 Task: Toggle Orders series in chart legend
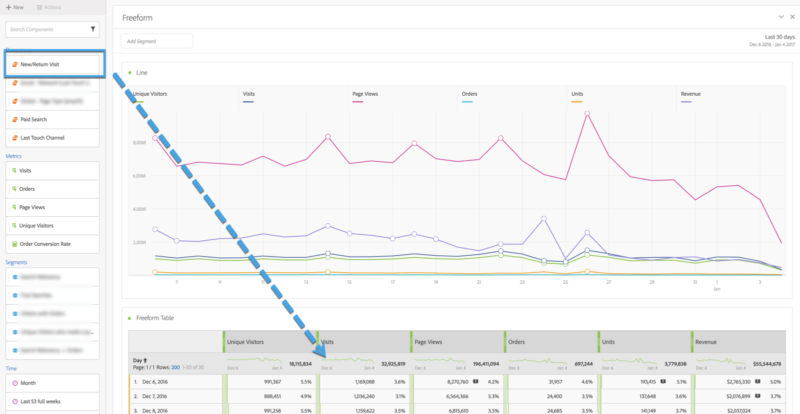click(x=470, y=96)
